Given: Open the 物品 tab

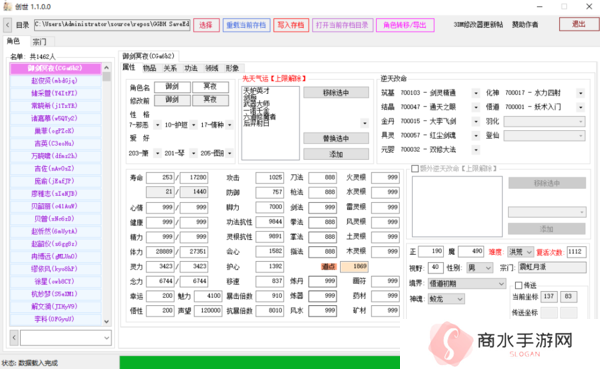Looking at the screenshot, I should 149,68.
